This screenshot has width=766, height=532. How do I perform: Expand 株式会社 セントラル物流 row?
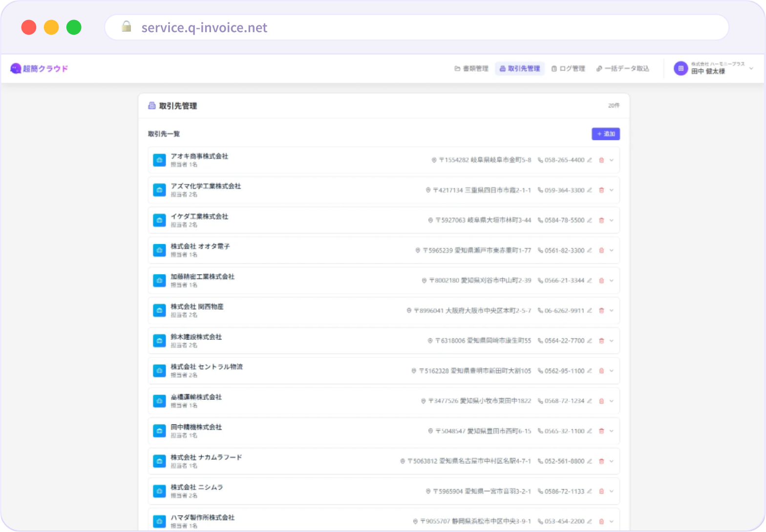[612, 371]
